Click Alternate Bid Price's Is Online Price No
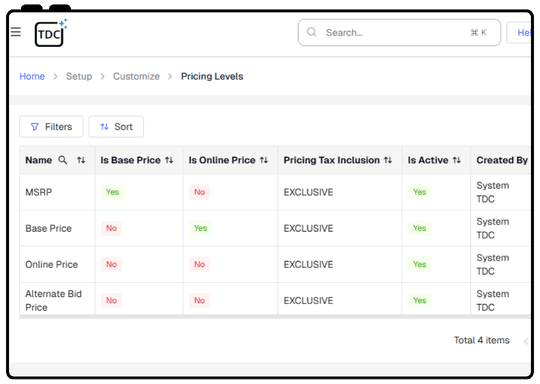540x384 pixels. [x=199, y=301]
